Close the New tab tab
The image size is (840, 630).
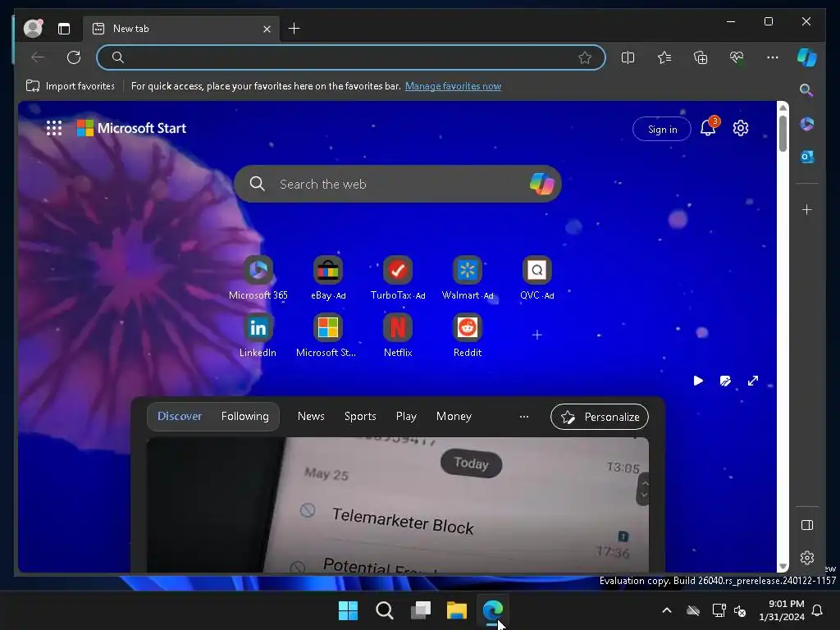click(x=267, y=29)
